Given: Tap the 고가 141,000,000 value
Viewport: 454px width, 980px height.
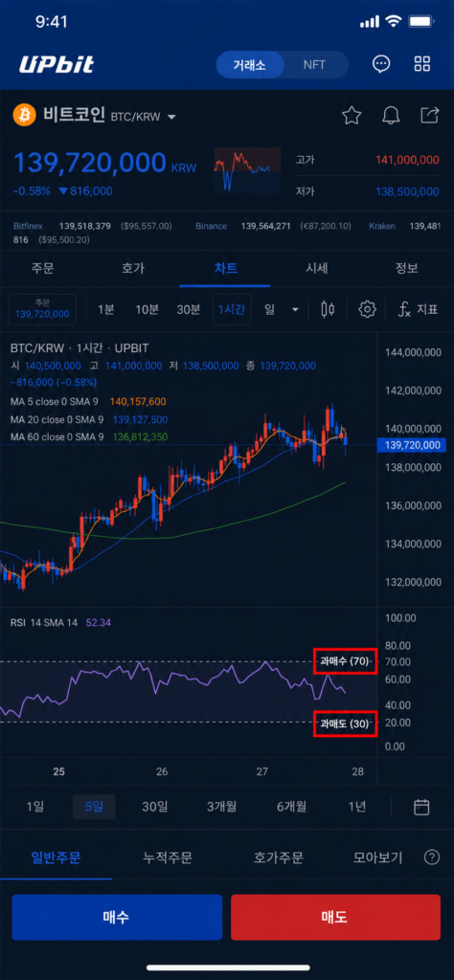Looking at the screenshot, I should click(x=407, y=160).
